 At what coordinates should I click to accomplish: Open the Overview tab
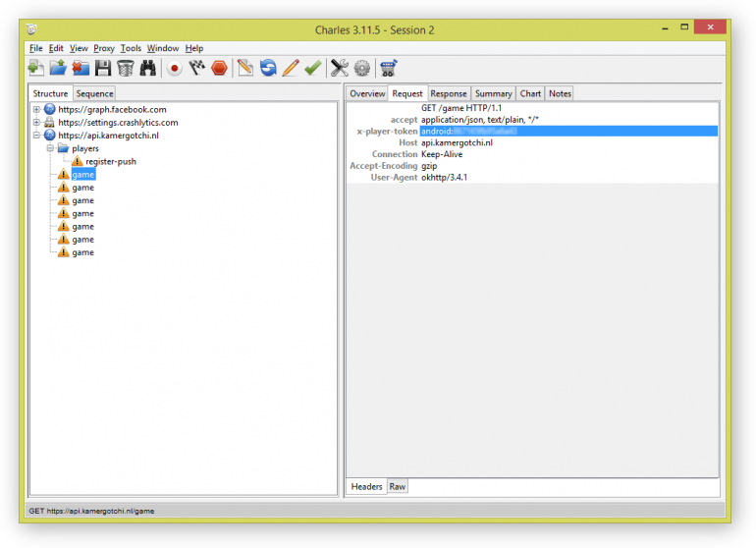point(367,93)
